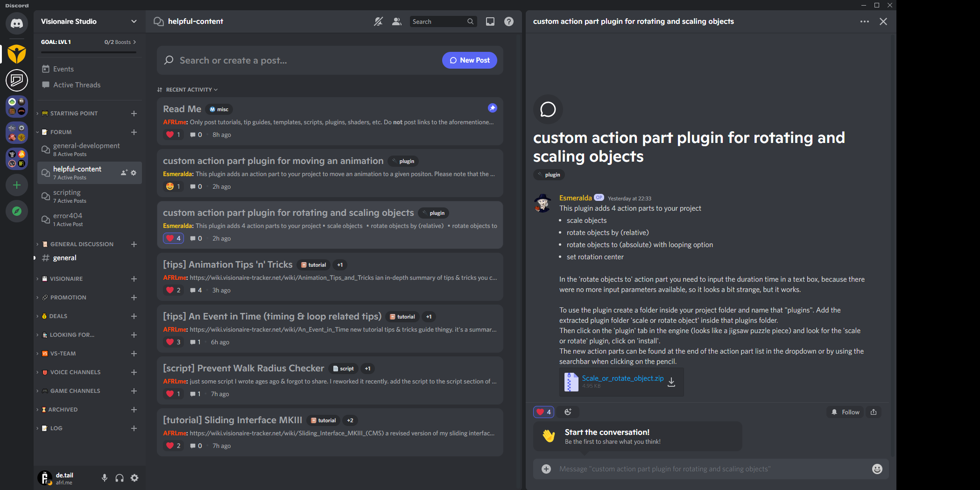Click Esmeralda username in thread

tap(575, 198)
